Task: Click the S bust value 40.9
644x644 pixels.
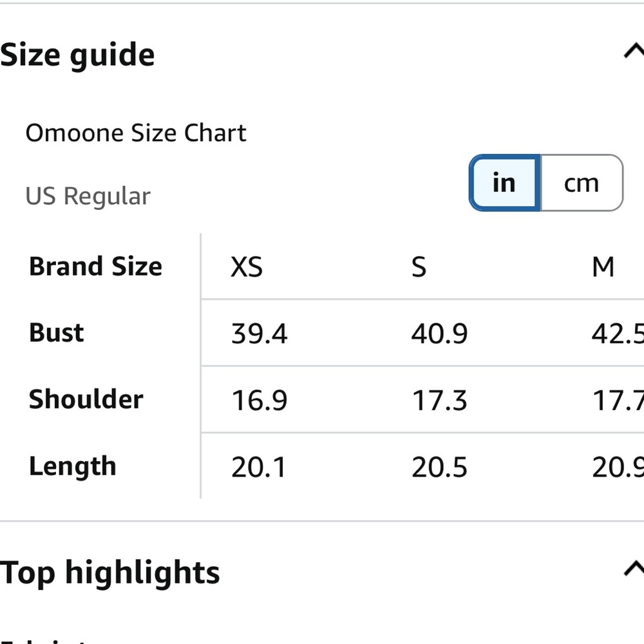Action: click(439, 334)
